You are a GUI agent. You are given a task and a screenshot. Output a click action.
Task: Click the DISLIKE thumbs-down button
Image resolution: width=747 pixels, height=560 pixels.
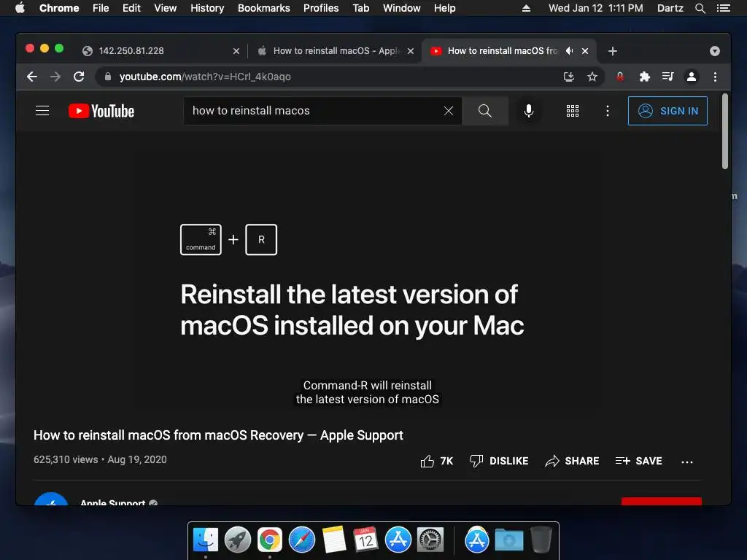coord(498,461)
